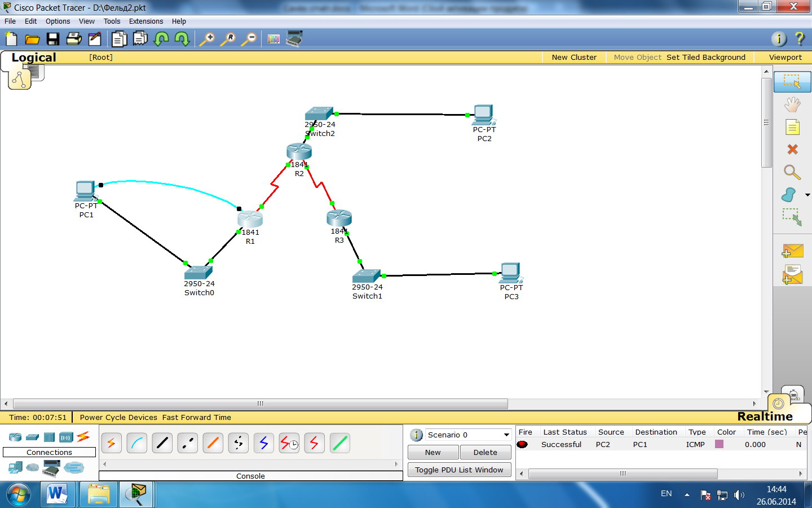Undo the last action with the green arrow
Image resolution: width=812 pixels, height=508 pixels.
161,39
